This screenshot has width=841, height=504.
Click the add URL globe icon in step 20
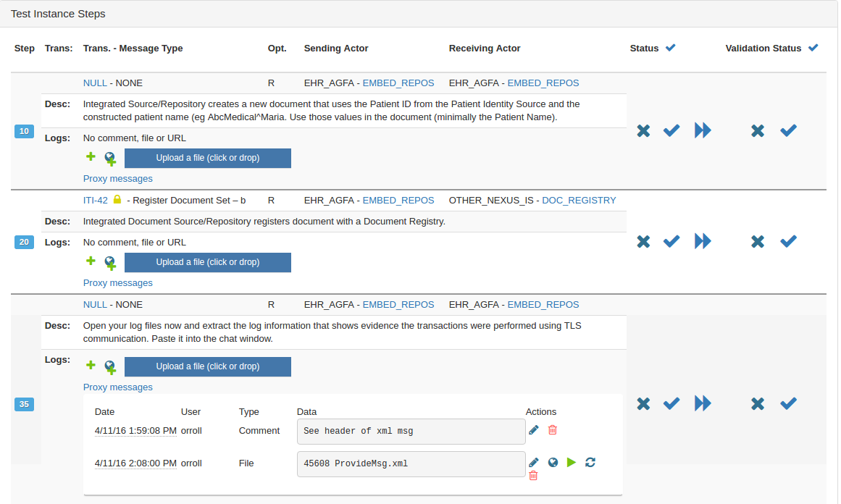point(110,262)
